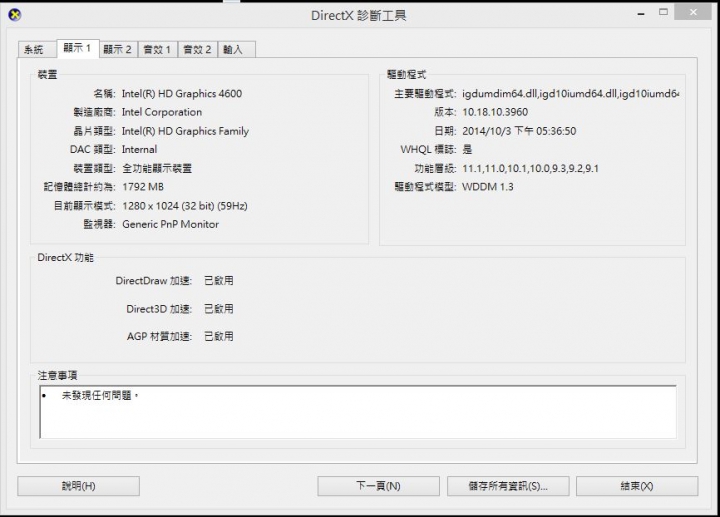Click the 'DirectX 診斷工具' window title

(359, 16)
